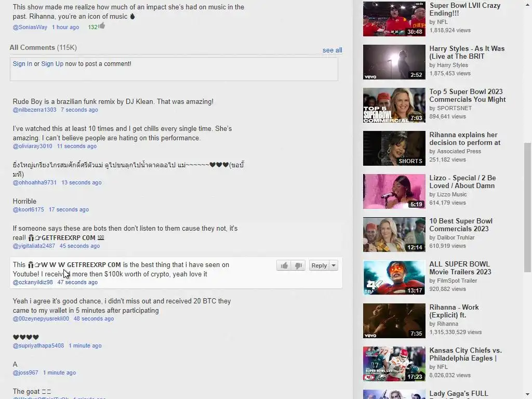Image resolution: width=532 pixels, height=399 pixels.
Task: Open Kansas City Chiefs vs Eagles thumbnail
Action: pos(394,364)
